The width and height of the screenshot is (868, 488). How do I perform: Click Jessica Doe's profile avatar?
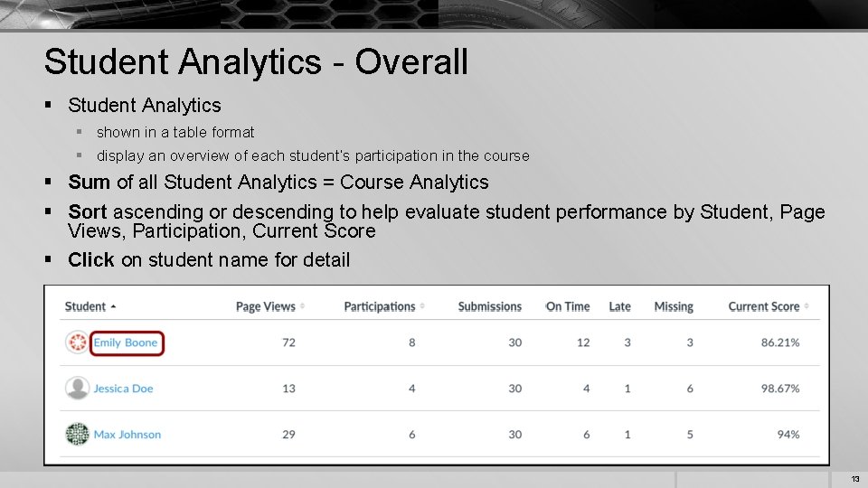78,389
